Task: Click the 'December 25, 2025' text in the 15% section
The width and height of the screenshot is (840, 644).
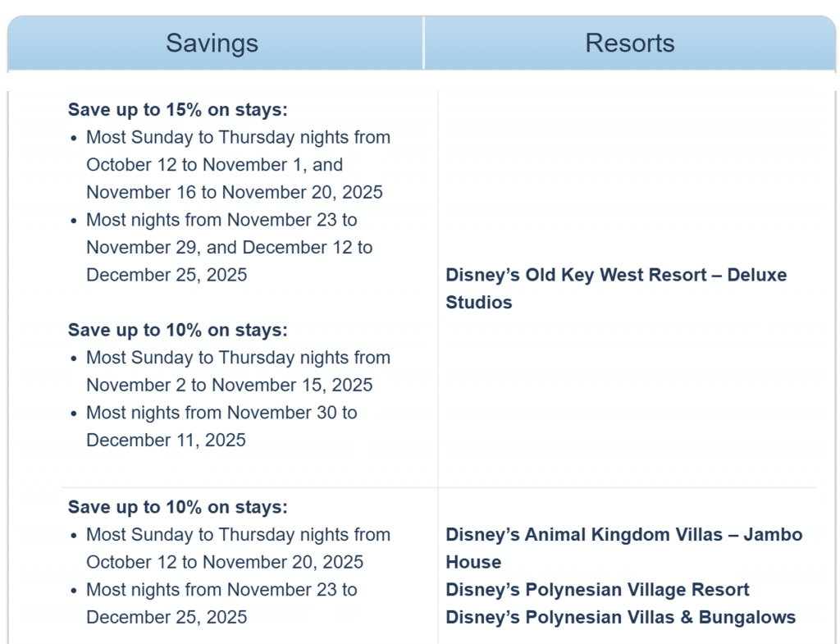Action: pos(167,275)
